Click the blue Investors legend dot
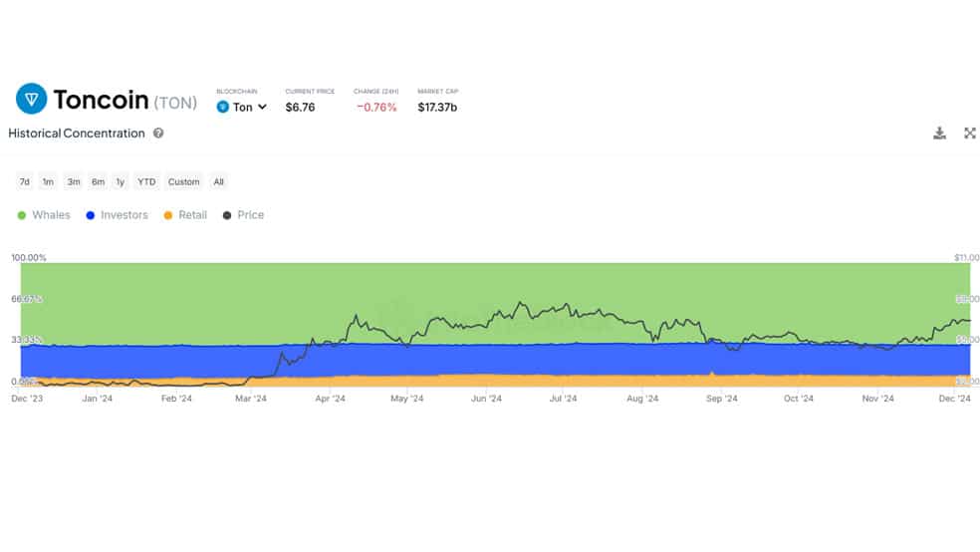980x552 pixels. click(x=90, y=215)
